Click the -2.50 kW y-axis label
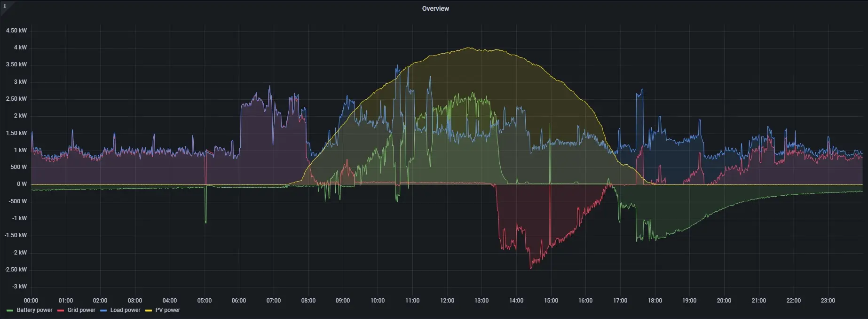The width and height of the screenshot is (868, 319). tap(16, 270)
